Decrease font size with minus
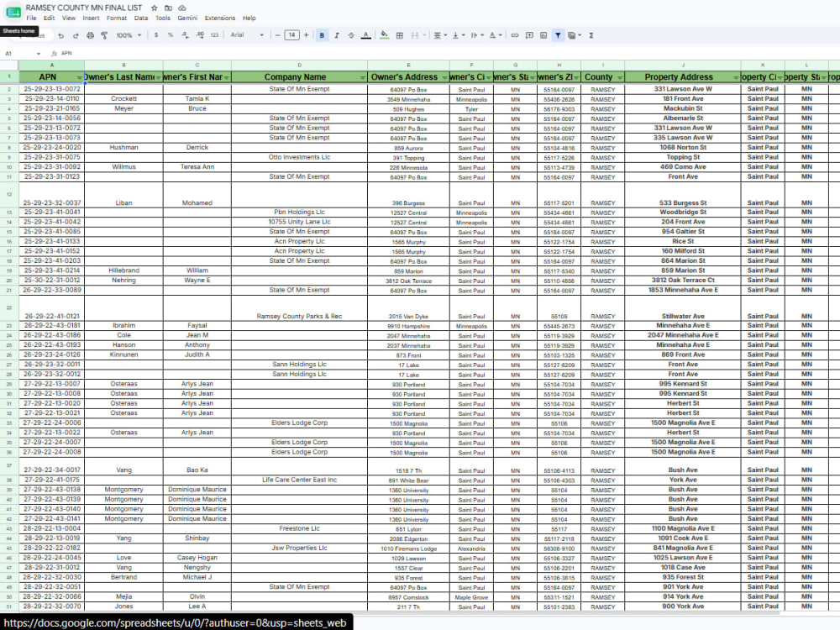840x630 pixels. [277, 35]
